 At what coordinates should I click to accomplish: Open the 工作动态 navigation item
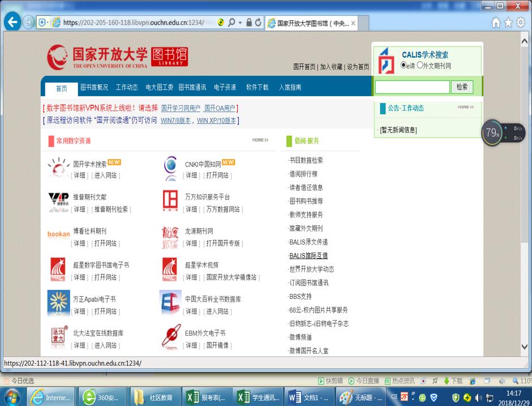(127, 87)
